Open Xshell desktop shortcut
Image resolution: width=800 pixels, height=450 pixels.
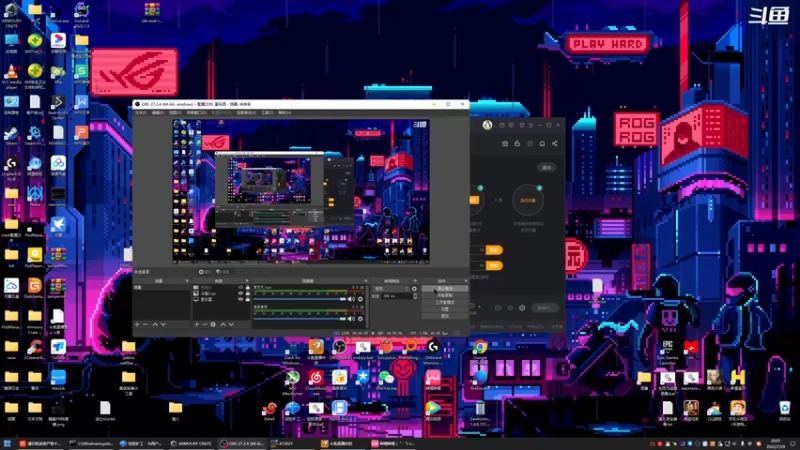[x=269, y=411]
